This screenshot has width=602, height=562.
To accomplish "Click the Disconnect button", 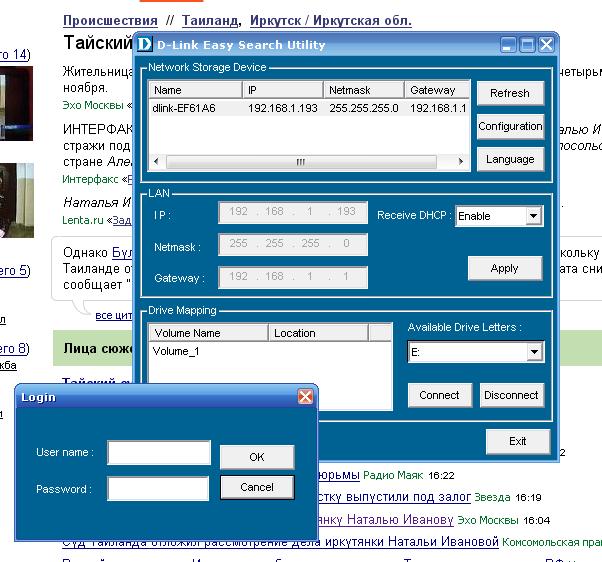I will pyautogui.click(x=511, y=395).
